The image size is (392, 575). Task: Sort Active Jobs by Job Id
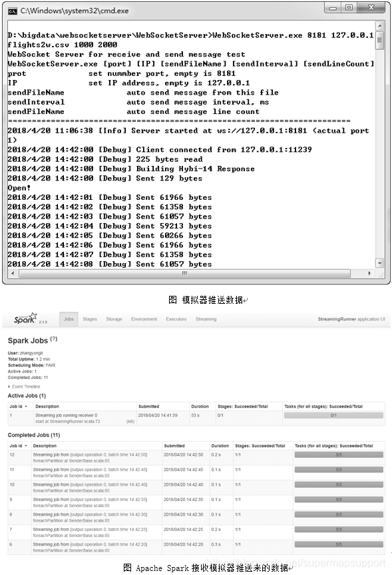click(x=19, y=406)
